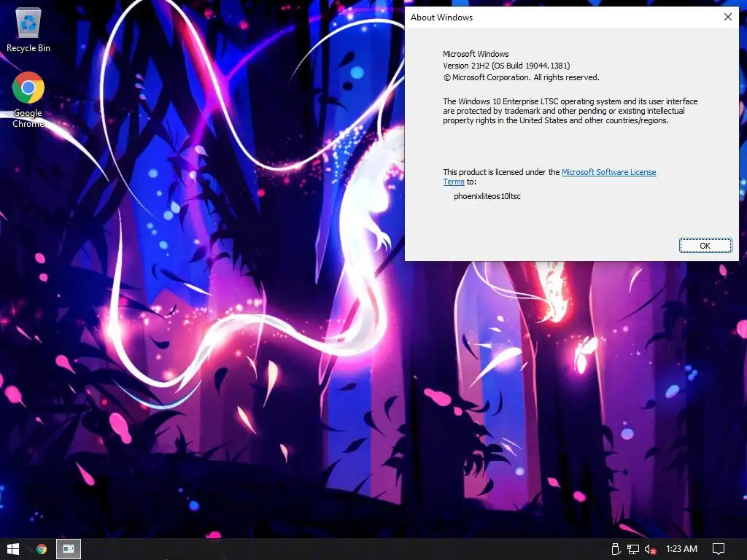747x560 pixels.
Task: Click OK in About Windows dialog
Action: (705, 246)
